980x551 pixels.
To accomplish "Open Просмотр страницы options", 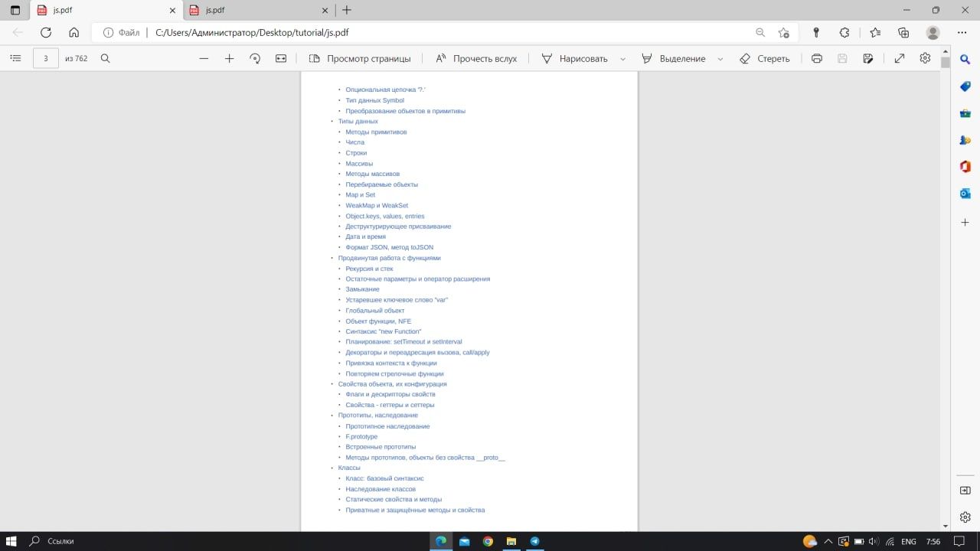I will [360, 58].
